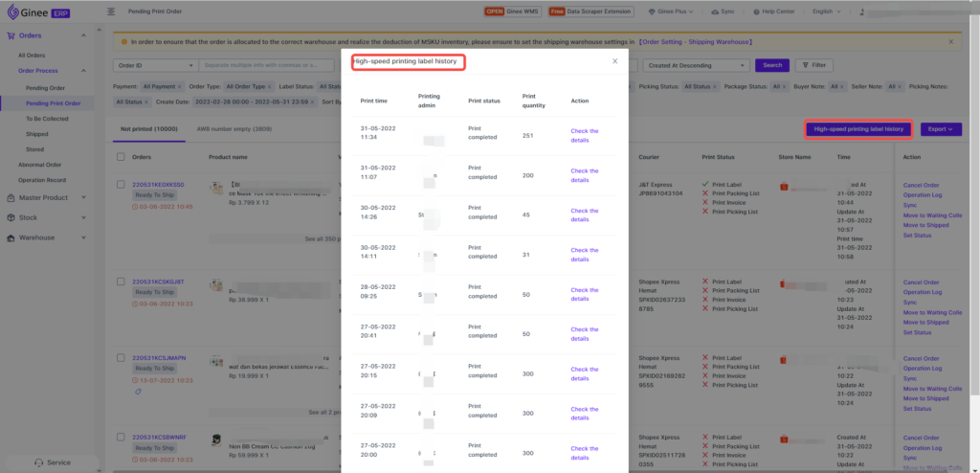This screenshot has width=980, height=473.
Task: Open the Export dropdown button
Action: click(941, 129)
